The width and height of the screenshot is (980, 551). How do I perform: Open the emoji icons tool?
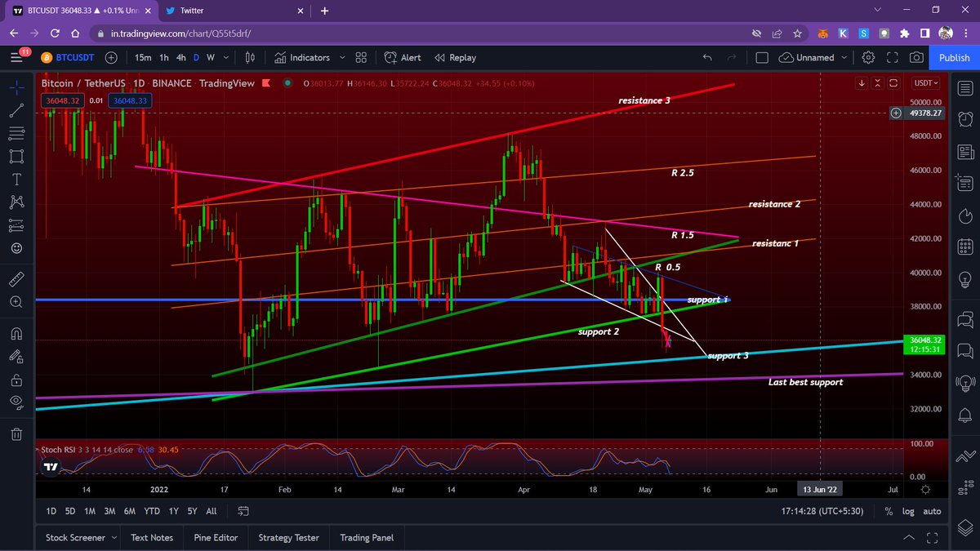point(16,247)
